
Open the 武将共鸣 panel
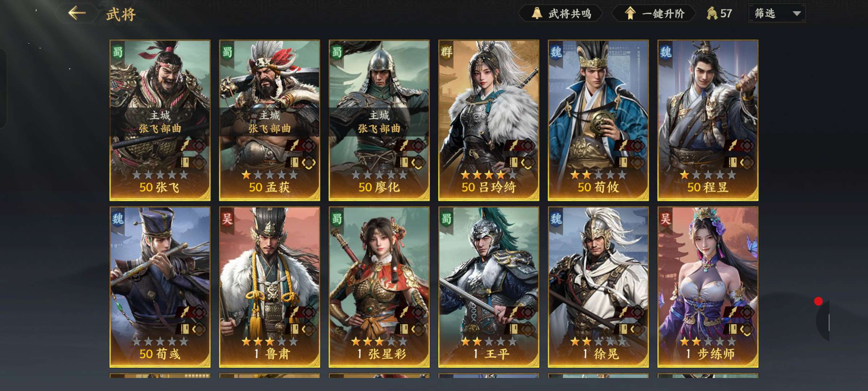(x=561, y=13)
